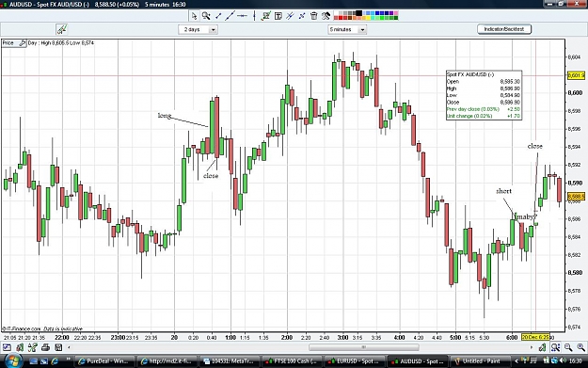Screen dimensions: 588x368
Task: Click the chart pencil icon above price panel
Action: click(61, 29)
